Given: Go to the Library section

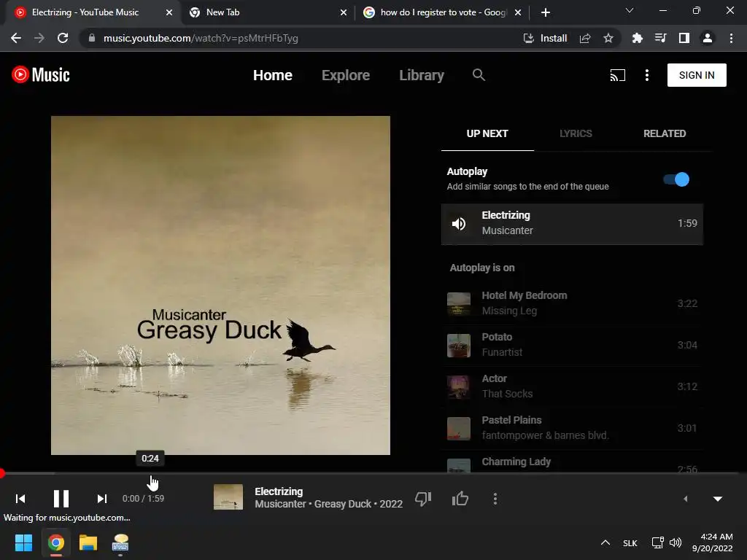Looking at the screenshot, I should point(422,75).
